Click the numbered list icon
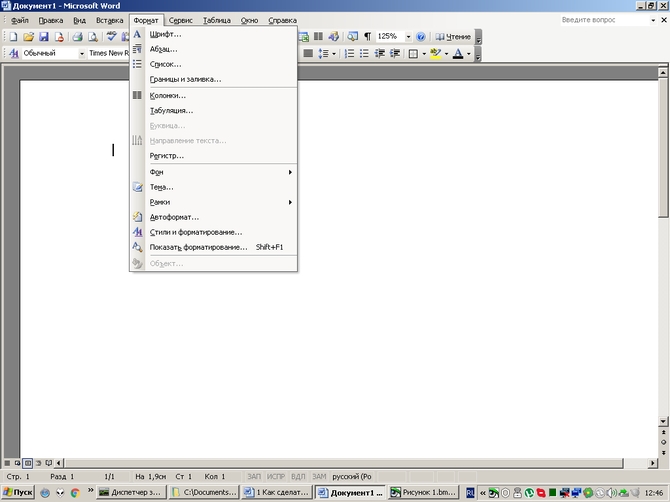 349,53
